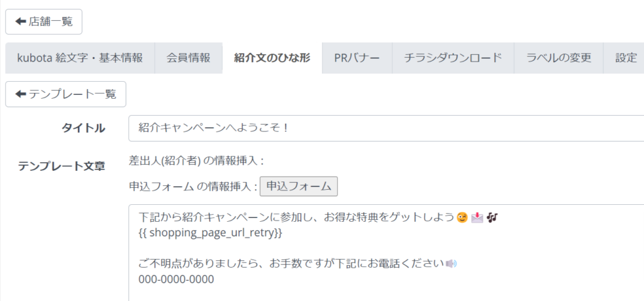The width and height of the screenshot is (644, 301).
Task: Focus the タイトル input field
Action: click(x=386, y=128)
